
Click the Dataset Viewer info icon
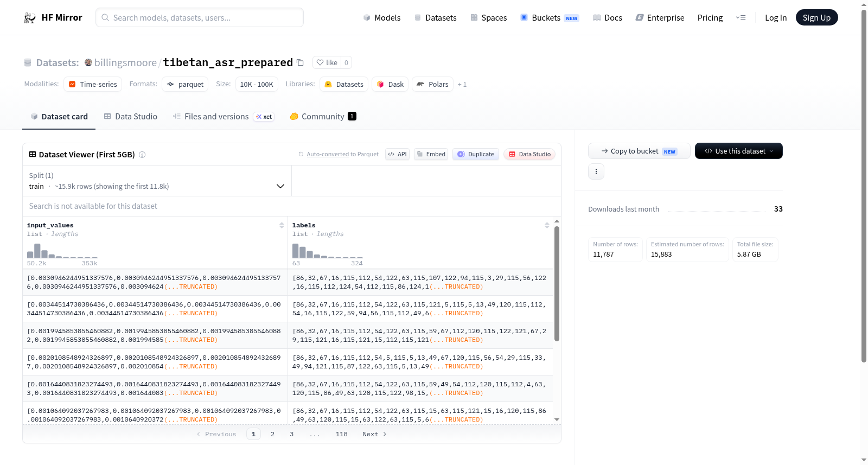[x=142, y=155]
